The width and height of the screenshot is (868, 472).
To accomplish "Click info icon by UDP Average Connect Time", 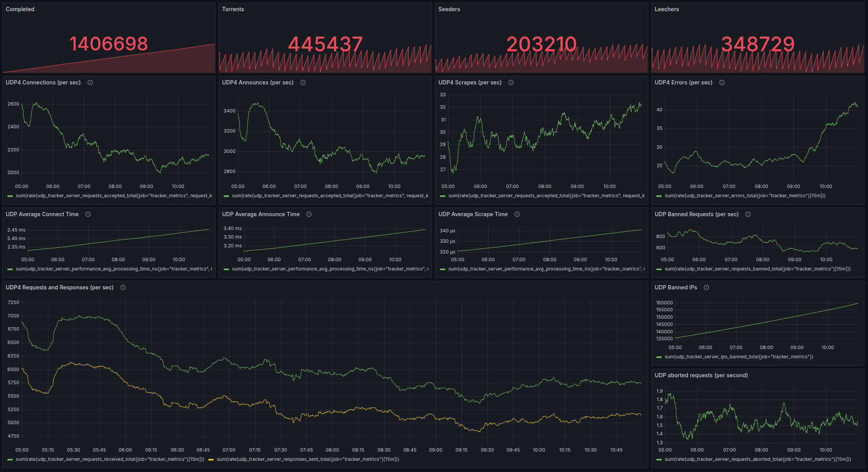I will click(x=88, y=214).
